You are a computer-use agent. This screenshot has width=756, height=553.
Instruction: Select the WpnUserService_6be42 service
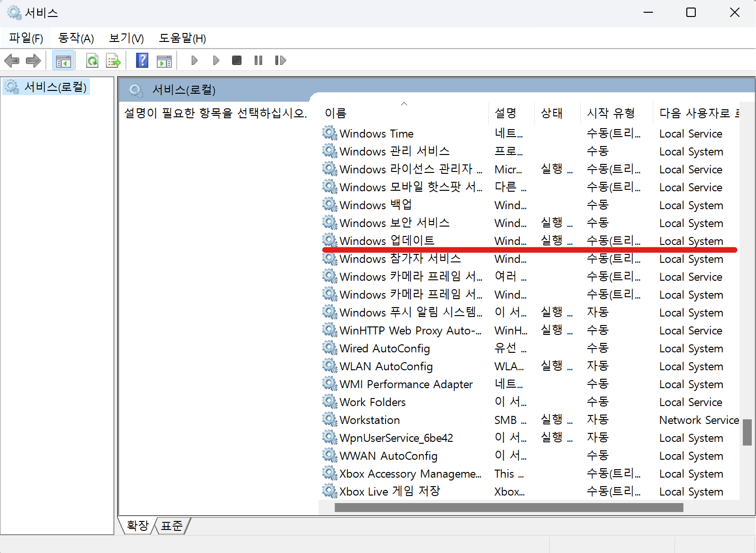[530, 438]
